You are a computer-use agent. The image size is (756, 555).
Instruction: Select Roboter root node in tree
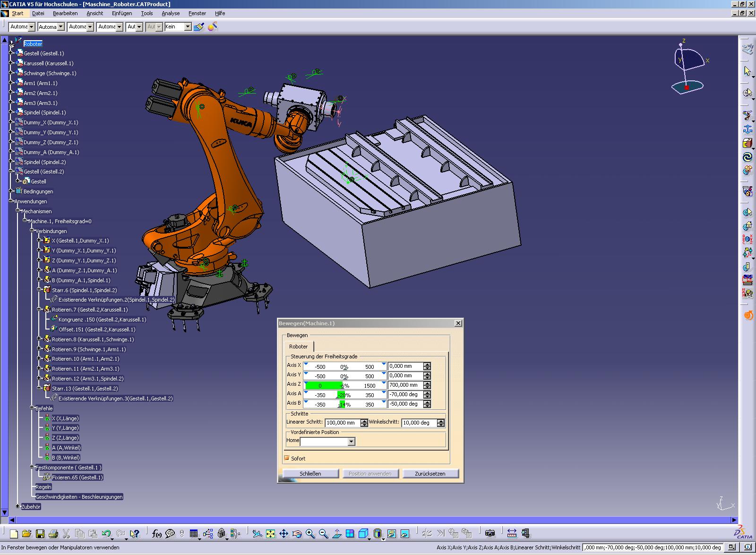33,44
